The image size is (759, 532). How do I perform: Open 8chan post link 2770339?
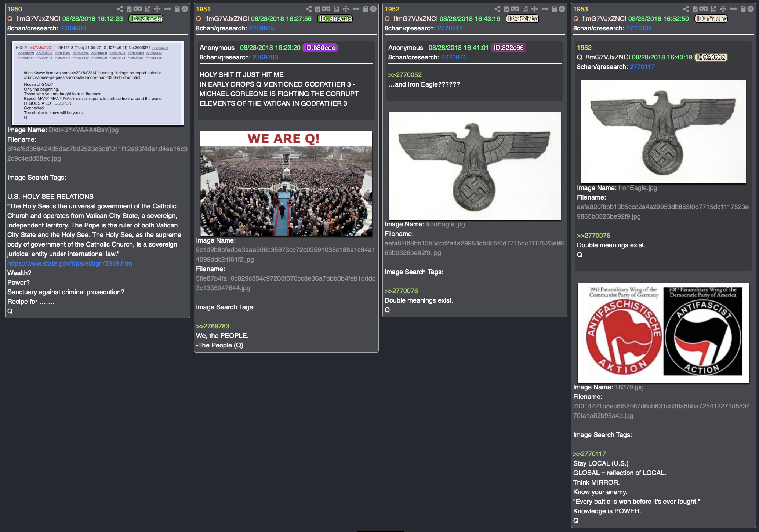[639, 28]
